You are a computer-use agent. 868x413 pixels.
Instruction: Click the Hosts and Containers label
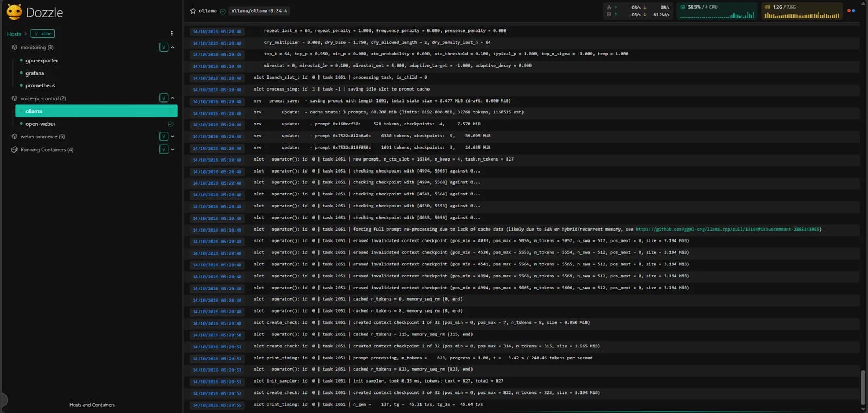92,405
